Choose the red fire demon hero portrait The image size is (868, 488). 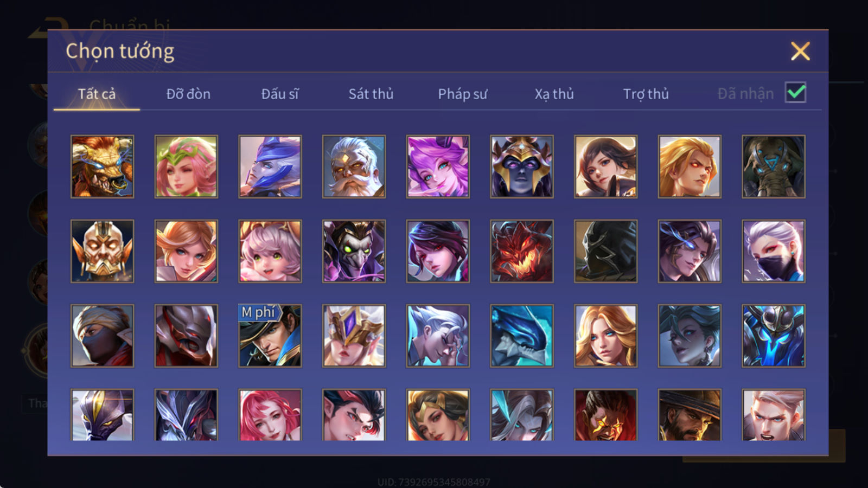tap(522, 251)
